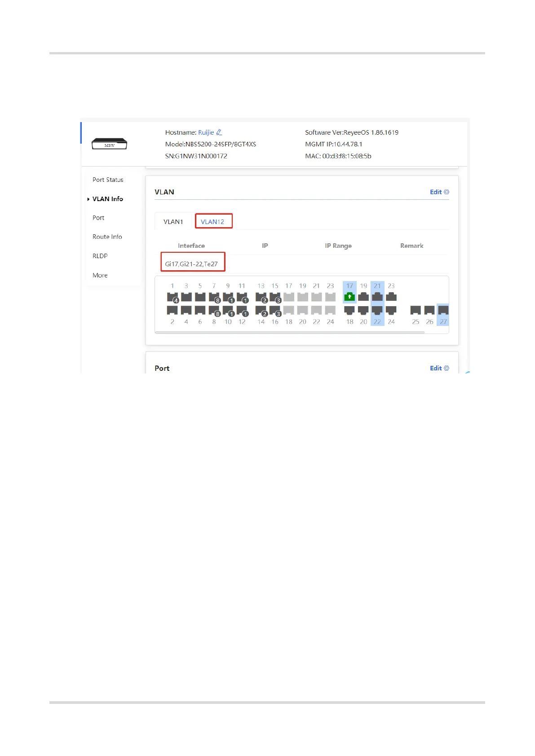Viewport: 535px width, 756px height.
Task: Click port 14 icon with badge 2
Action: 261,310
